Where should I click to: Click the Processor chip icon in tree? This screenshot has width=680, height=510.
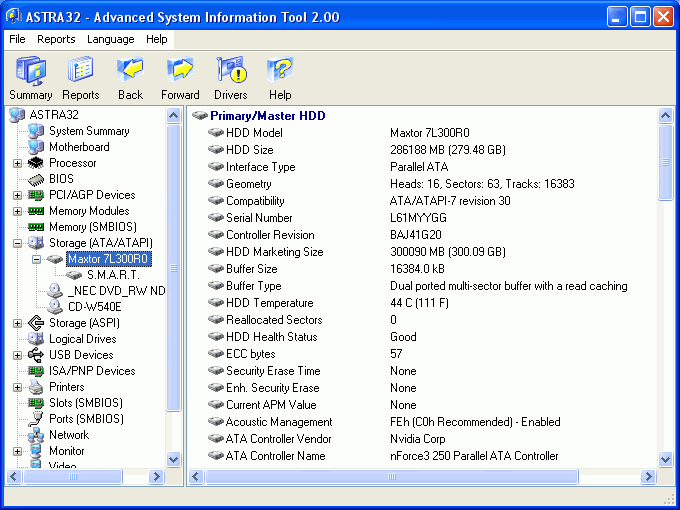tap(36, 163)
